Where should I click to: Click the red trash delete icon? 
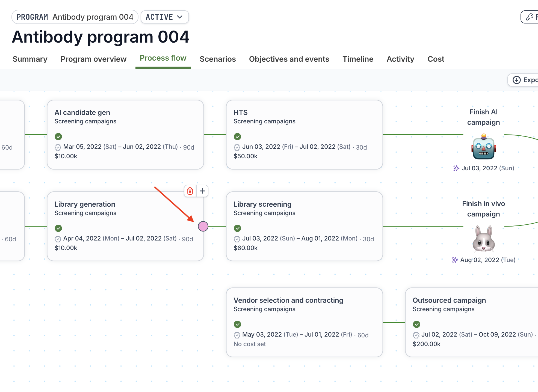(190, 191)
